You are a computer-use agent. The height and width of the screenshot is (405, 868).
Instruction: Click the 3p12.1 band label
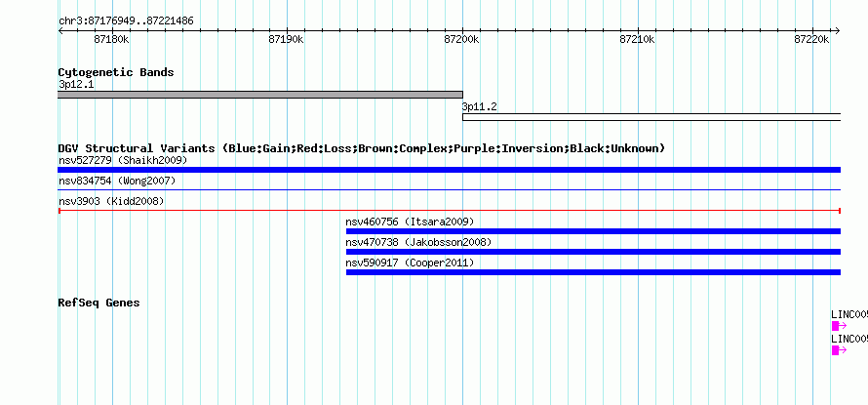click(x=76, y=85)
